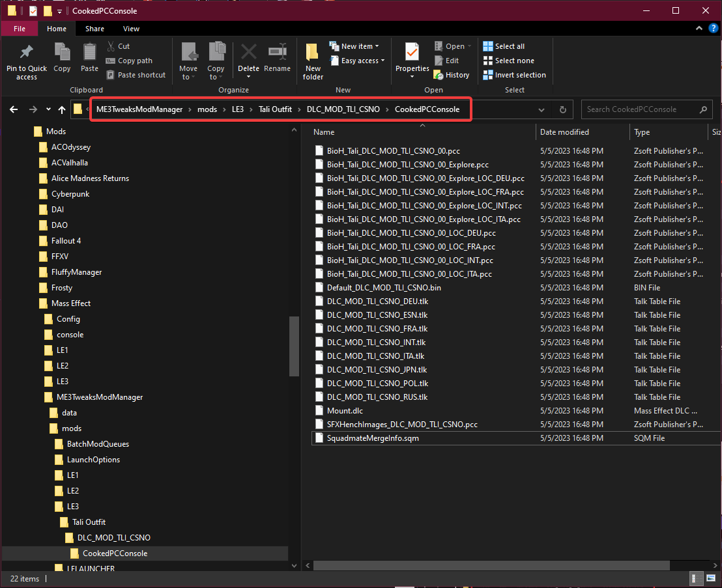The image size is (722, 588).
Task: Click Select none in ribbon
Action: coord(509,61)
